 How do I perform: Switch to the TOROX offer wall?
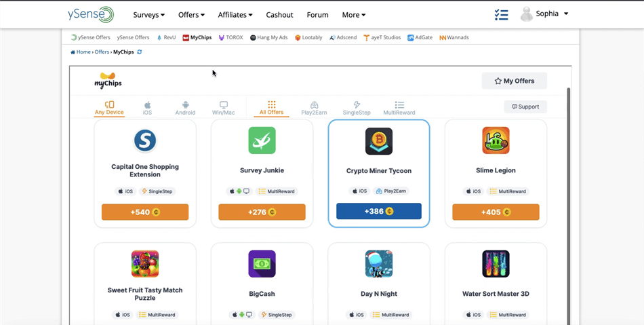[230, 37]
